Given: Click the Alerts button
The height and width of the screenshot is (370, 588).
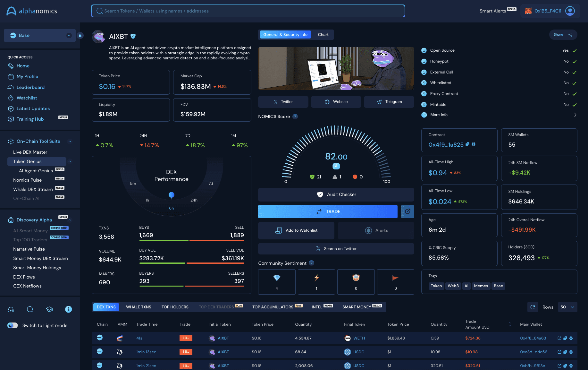Looking at the screenshot, I should pos(376,230).
